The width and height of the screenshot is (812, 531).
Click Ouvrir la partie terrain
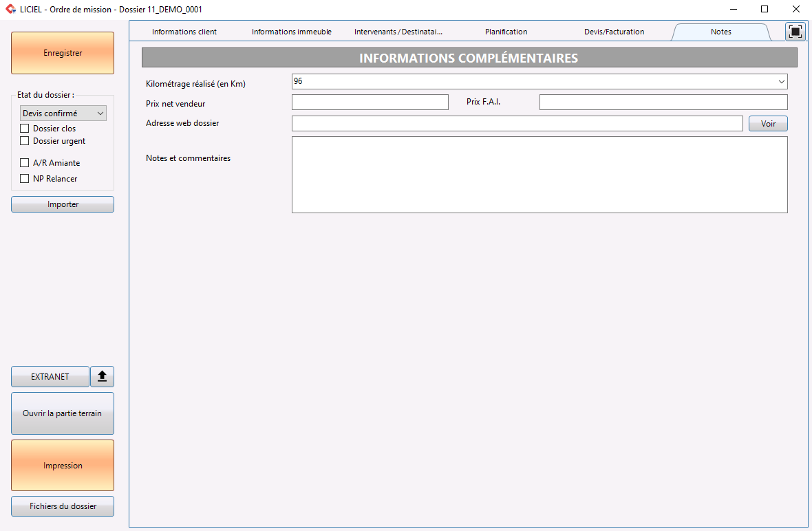[x=63, y=413]
